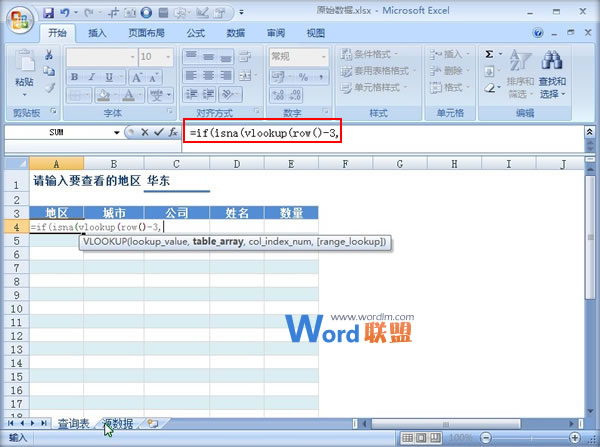The width and height of the screenshot is (600, 447).
Task: Switch to 审阅 ribbon tab
Action: point(276,33)
